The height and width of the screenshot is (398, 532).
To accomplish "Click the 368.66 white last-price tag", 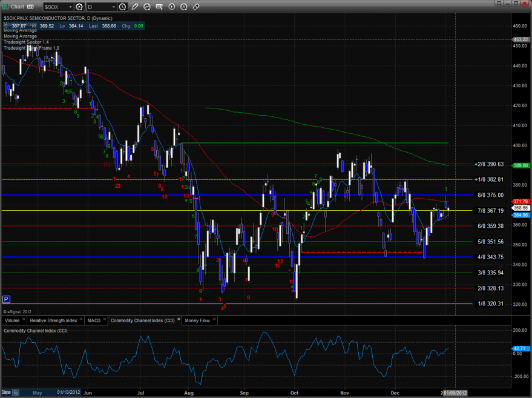I will (520, 208).
